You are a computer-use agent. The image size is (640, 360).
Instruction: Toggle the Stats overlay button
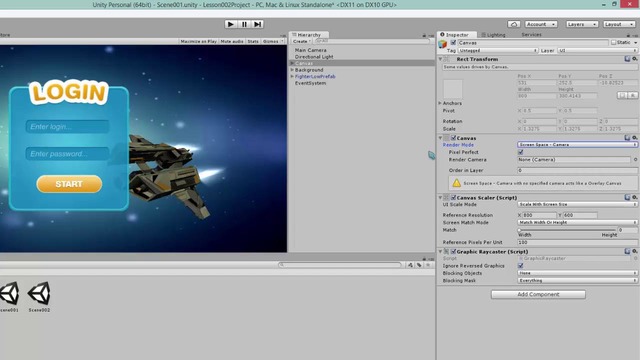253,41
